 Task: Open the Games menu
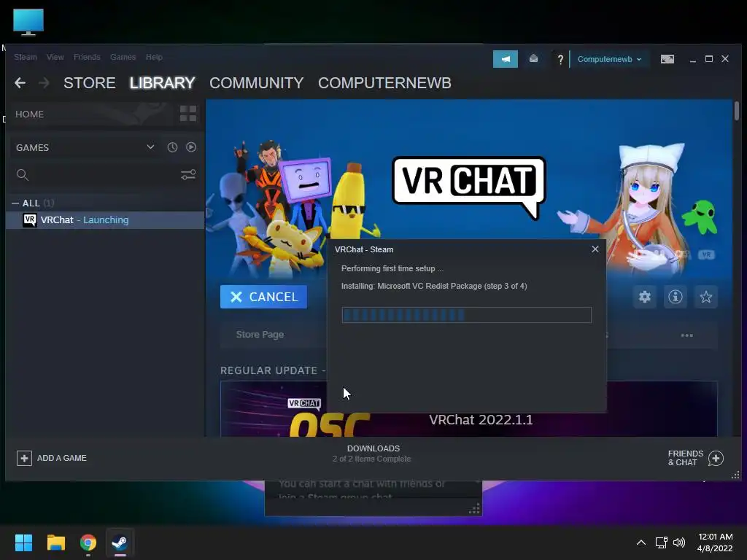123,57
